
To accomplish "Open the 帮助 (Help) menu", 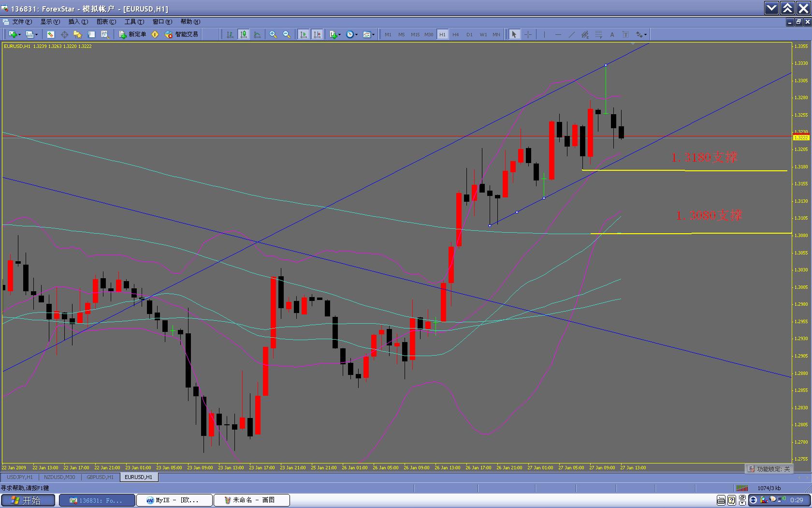I will coord(190,22).
